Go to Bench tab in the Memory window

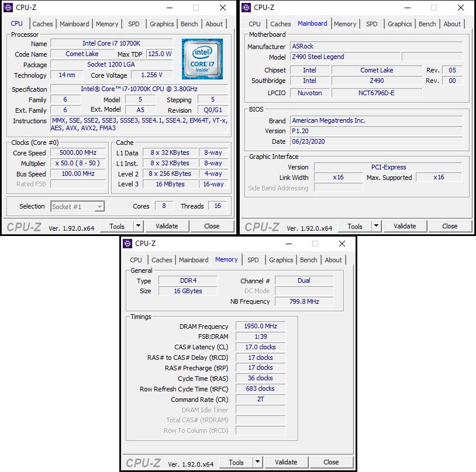[308, 260]
